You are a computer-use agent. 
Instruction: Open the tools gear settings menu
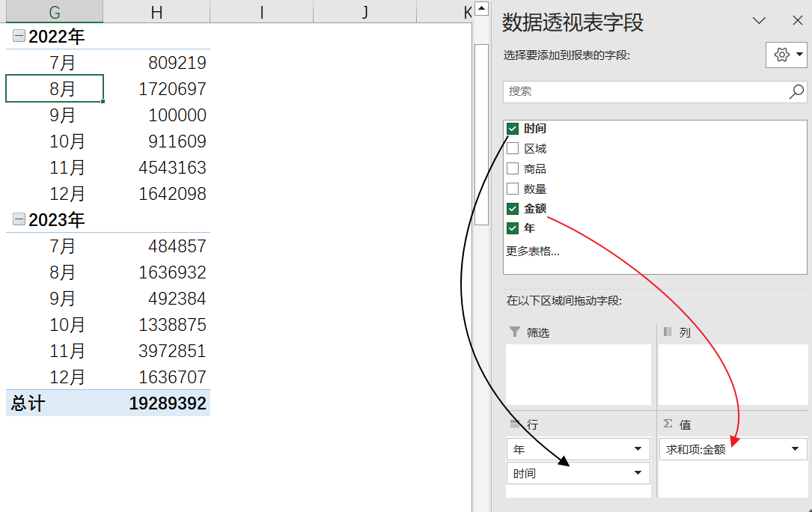786,55
